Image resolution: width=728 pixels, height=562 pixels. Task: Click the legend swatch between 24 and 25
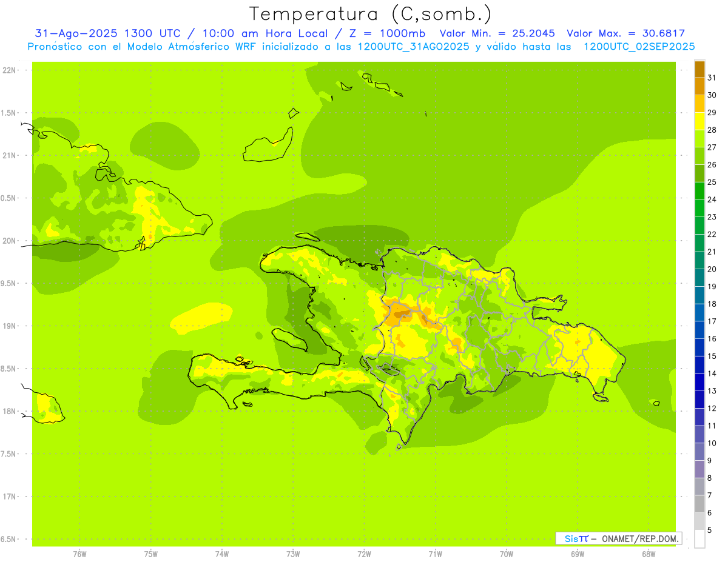click(x=699, y=191)
